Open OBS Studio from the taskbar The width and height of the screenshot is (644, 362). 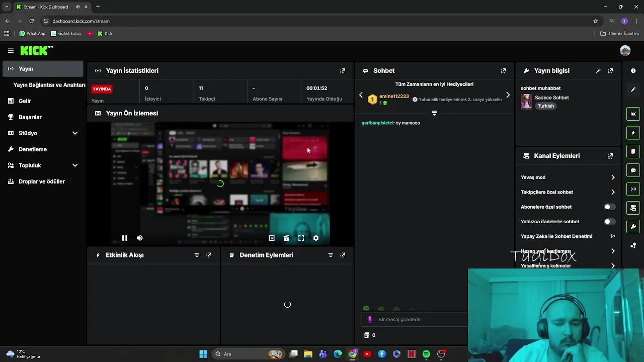click(441, 354)
